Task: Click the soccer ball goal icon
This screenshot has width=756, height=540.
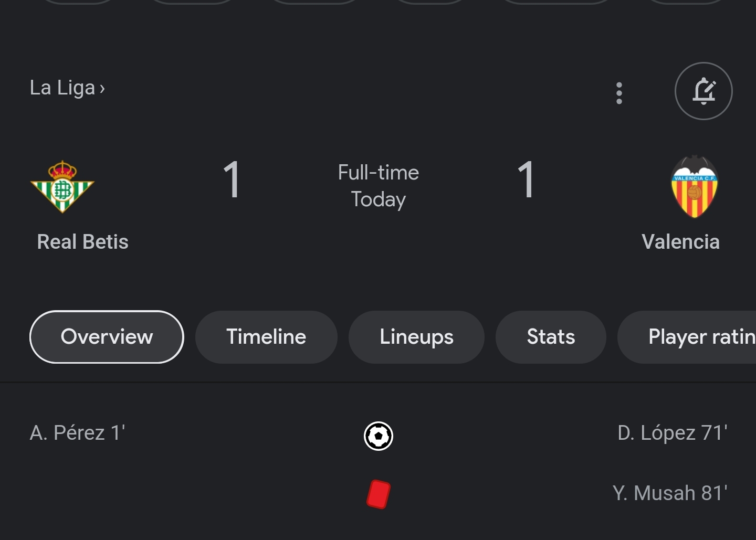Action: pyautogui.click(x=379, y=436)
